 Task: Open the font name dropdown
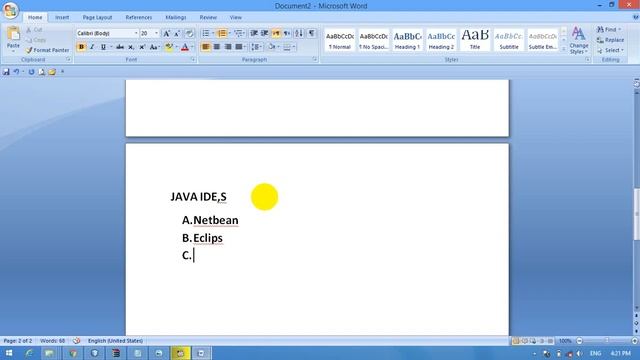(136, 33)
